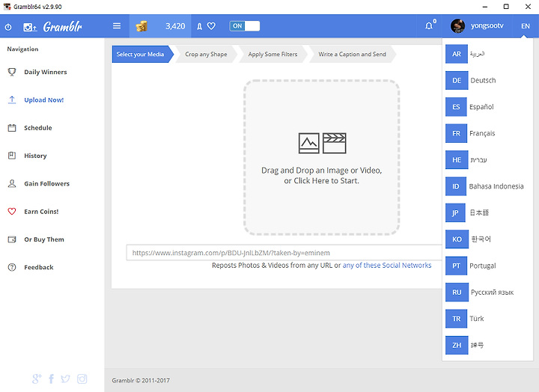The image size is (539, 392).
Task: Open Daily Winners page
Action: click(x=46, y=72)
